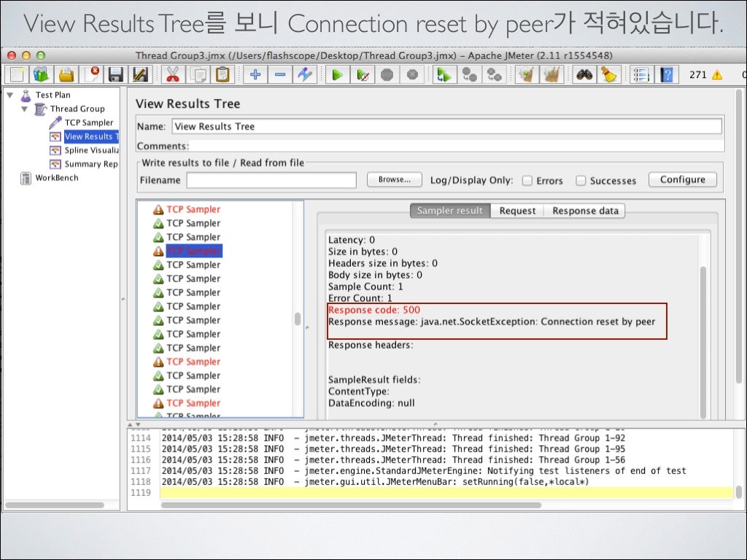Click the DataEncoding: null line
The image size is (747, 560).
pos(371,402)
